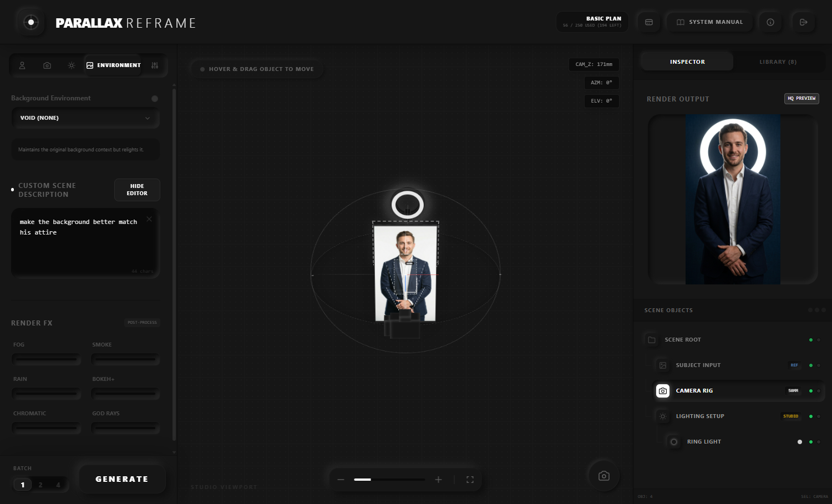This screenshot has width=832, height=504.
Task: Click the Lighting Setup sun icon
Action: [x=662, y=416]
